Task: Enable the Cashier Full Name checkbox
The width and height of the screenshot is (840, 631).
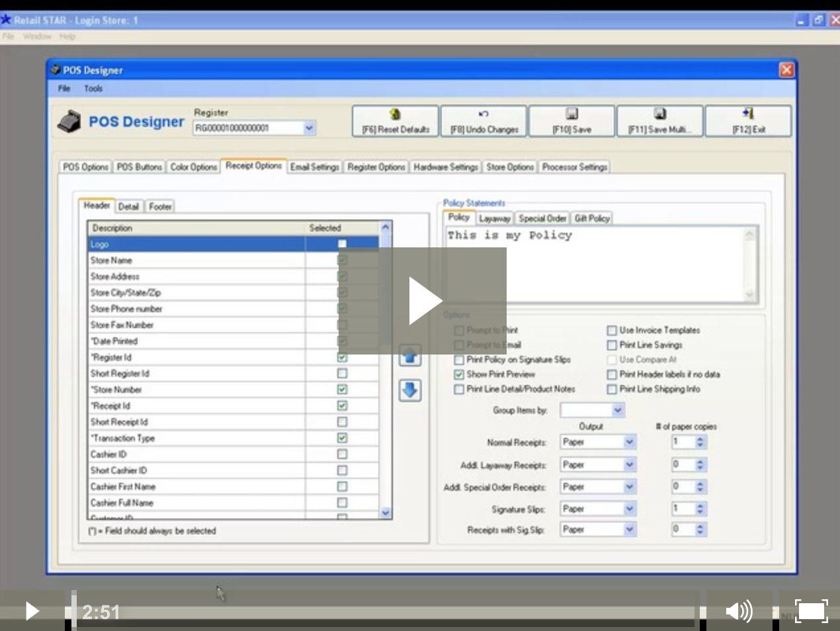Action: (342, 503)
